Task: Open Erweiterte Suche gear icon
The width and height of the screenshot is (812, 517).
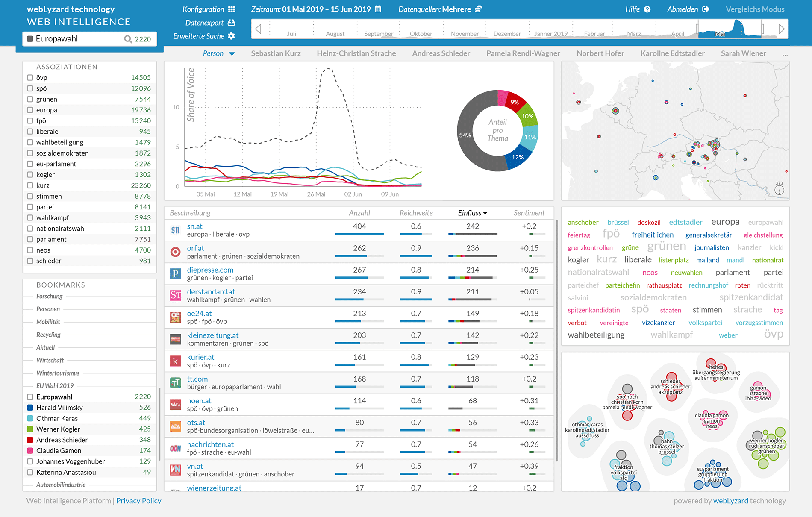Action: click(x=231, y=36)
